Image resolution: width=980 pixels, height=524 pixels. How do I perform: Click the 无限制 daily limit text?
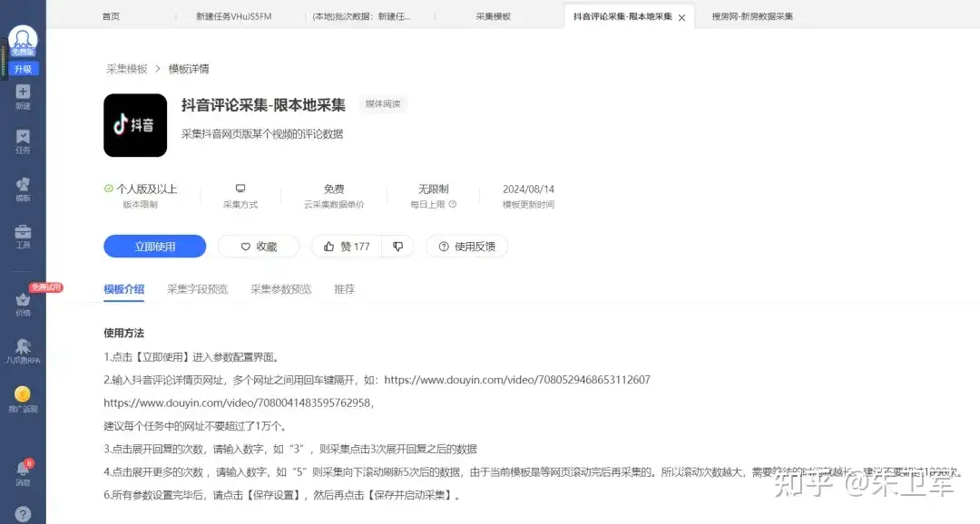[433, 189]
